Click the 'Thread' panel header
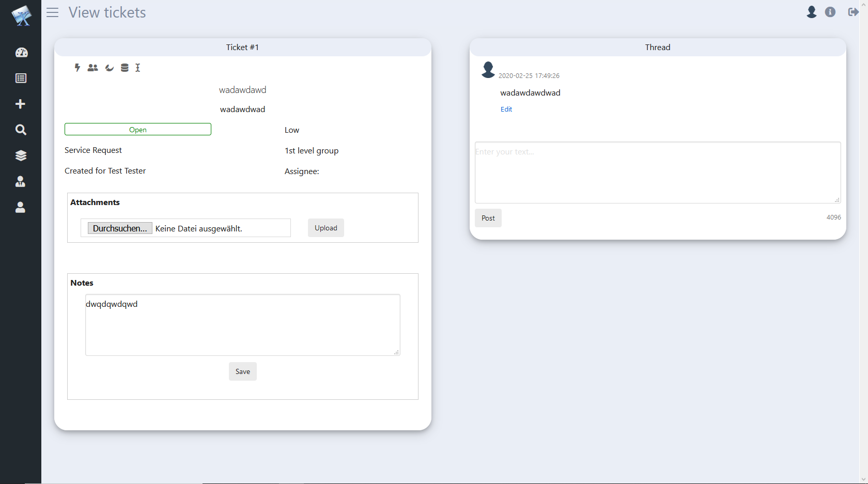Screen dimensions: 868x484 658,47
